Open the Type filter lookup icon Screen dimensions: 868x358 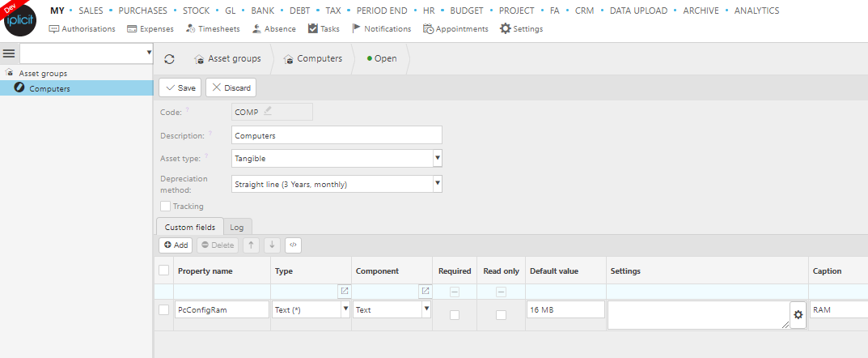[x=345, y=291]
